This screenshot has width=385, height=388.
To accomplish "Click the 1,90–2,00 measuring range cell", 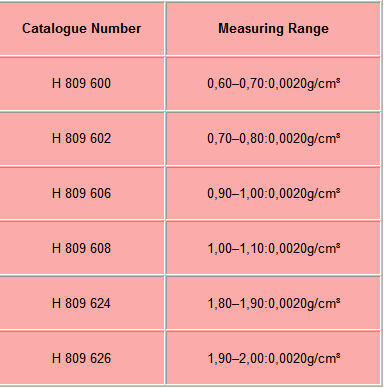I will pyautogui.click(x=273, y=358).
